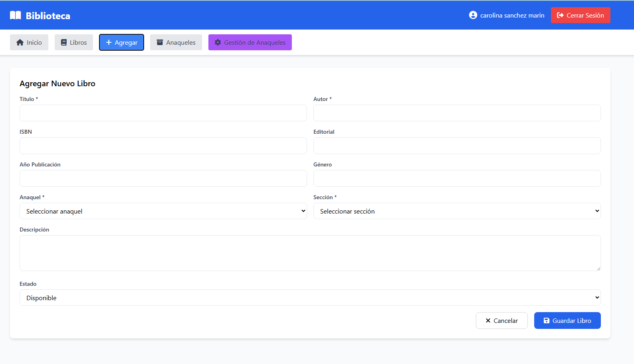Click the archive box icon on Anaqueles
This screenshot has height=364, width=634.
pos(160,42)
